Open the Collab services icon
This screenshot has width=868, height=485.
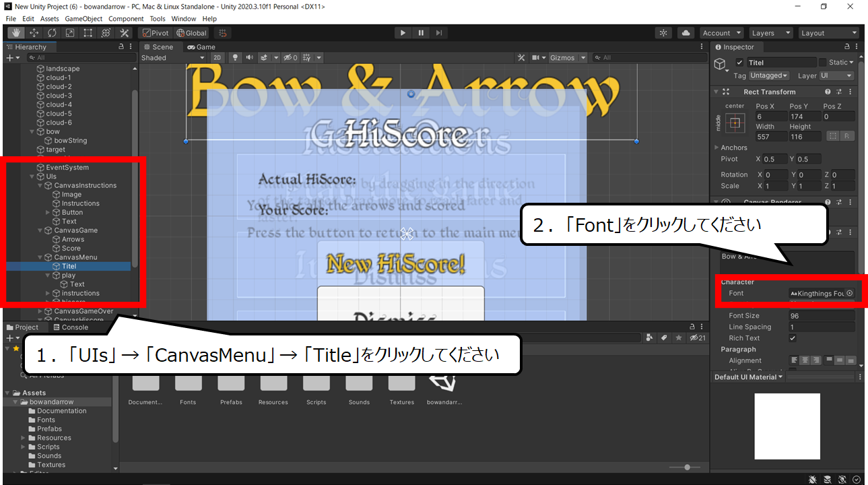[x=664, y=33]
